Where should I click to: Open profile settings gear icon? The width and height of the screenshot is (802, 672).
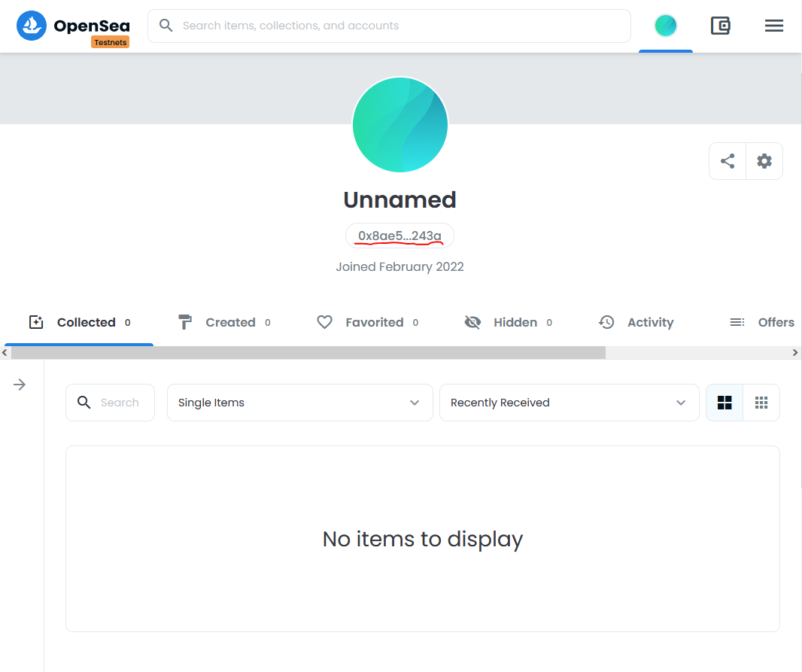coord(764,161)
